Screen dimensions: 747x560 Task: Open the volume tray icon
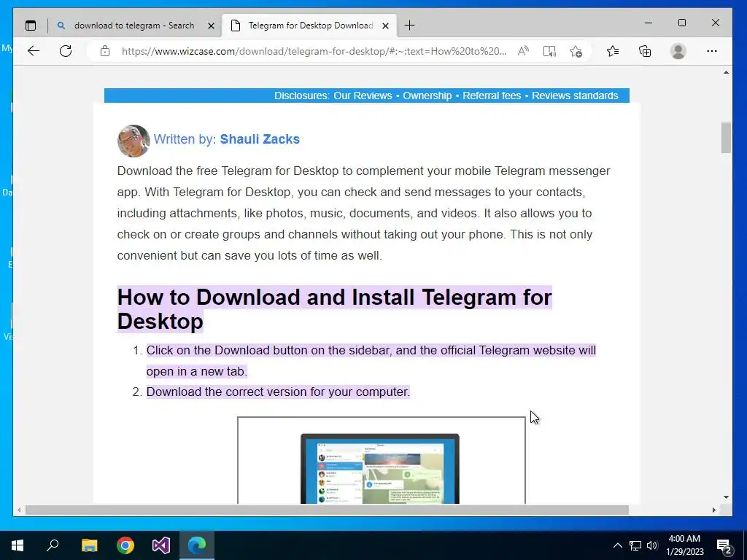pos(653,545)
